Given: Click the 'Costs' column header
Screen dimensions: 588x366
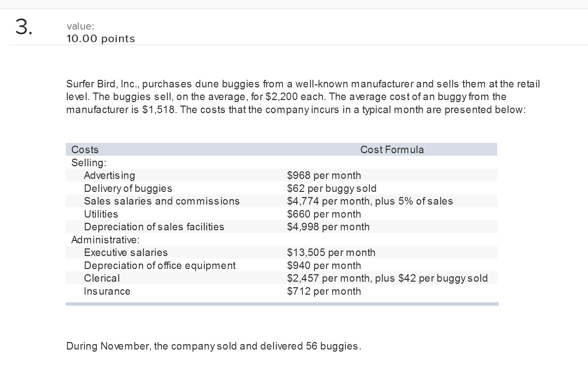Looking at the screenshot, I should tap(85, 149).
